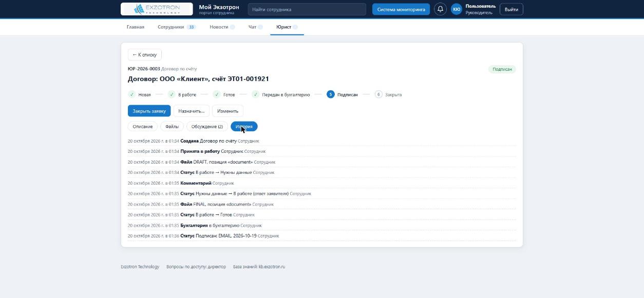
Task: Click footer text Вопросы по доступу: директор
Action: (x=196, y=267)
